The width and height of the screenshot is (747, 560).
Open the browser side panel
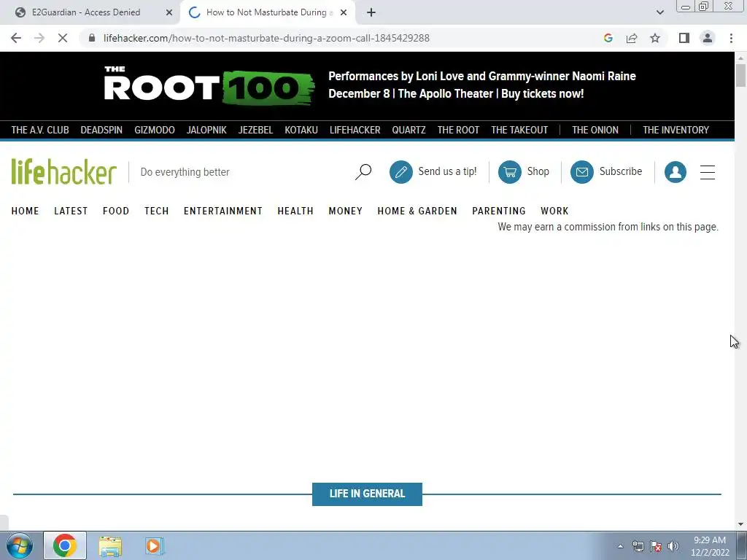pos(684,38)
